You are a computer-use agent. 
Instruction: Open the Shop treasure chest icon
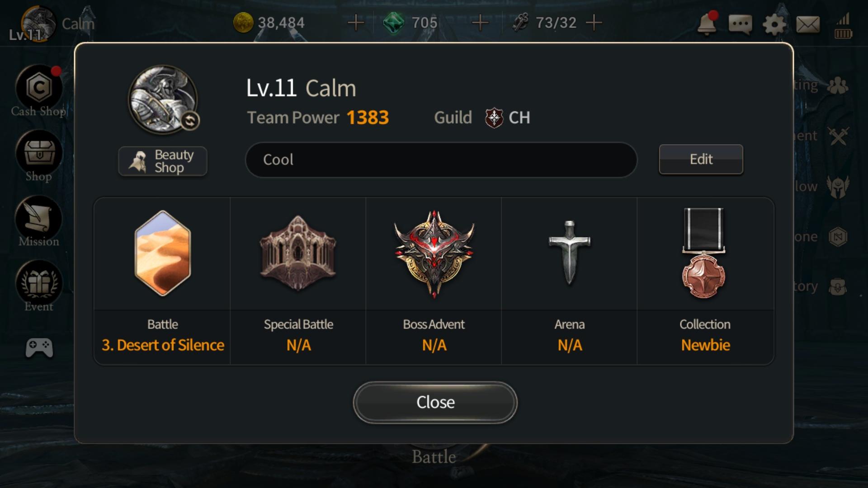[x=39, y=153]
